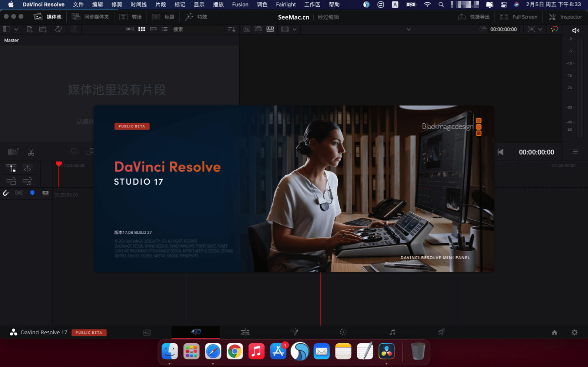Click the red timeline playhead handle

(x=59, y=164)
